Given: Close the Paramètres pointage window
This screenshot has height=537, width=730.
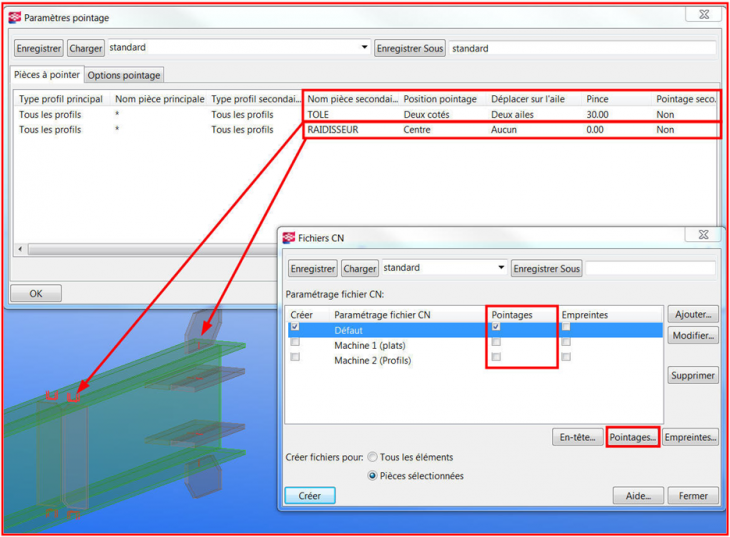Looking at the screenshot, I should click(704, 14).
